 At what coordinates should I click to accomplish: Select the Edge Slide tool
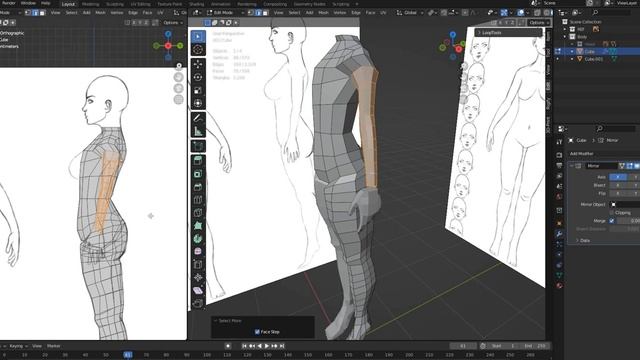tap(198, 264)
